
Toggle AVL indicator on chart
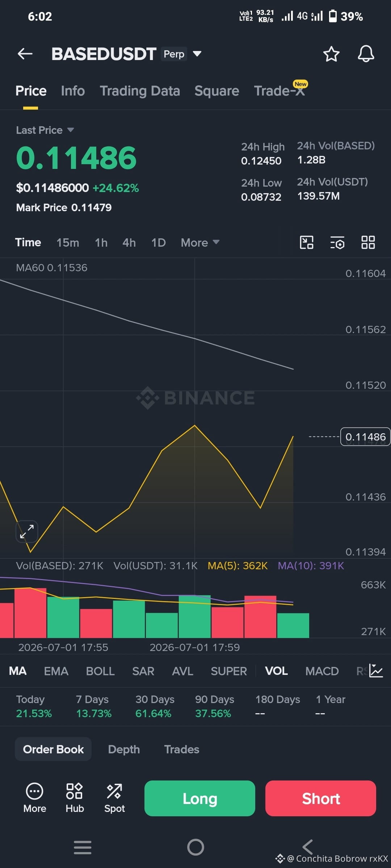[182, 671]
